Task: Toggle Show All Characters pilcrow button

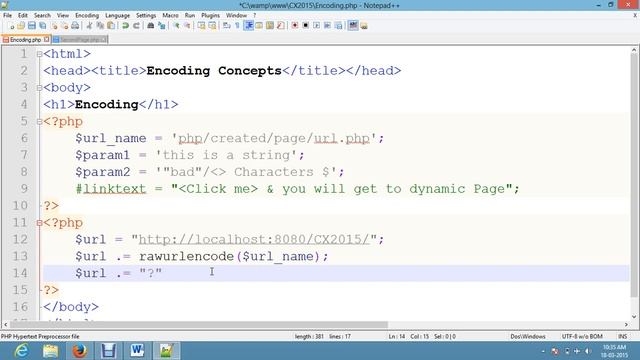Action: 237,26
